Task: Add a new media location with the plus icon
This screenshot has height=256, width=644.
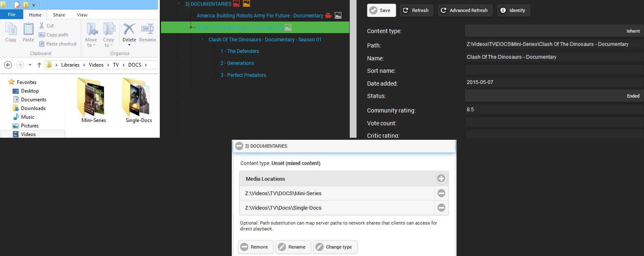Action: coord(441,178)
